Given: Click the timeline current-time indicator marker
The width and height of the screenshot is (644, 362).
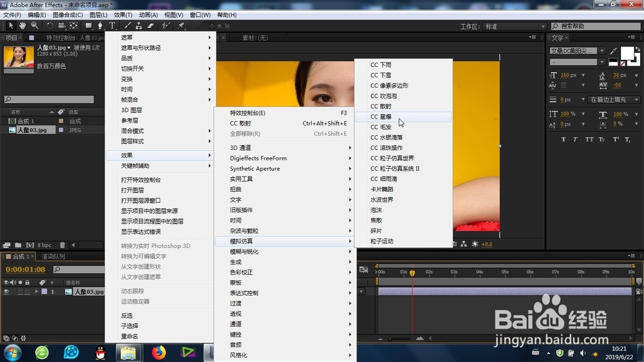Looking at the screenshot, I should 412,273.
